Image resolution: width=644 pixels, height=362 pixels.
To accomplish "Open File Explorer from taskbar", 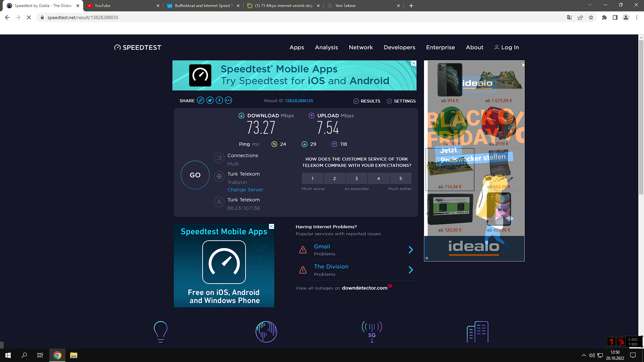I will (x=73, y=355).
